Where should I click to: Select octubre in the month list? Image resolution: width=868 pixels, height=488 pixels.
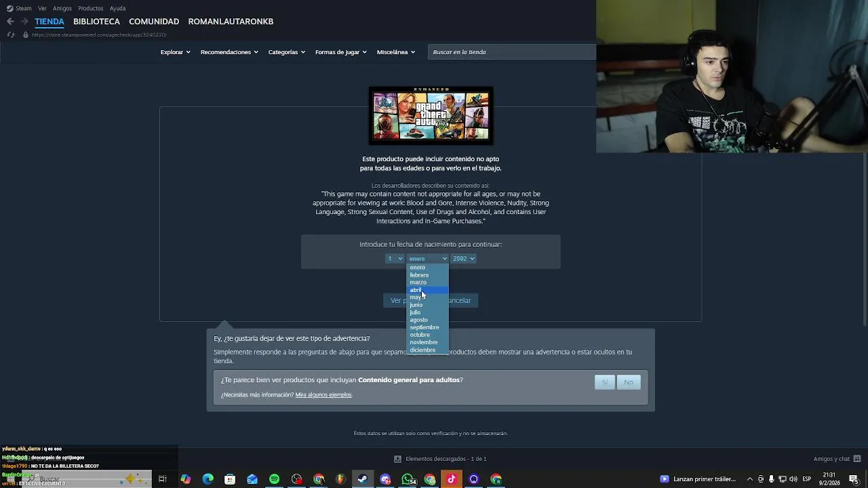(427, 335)
